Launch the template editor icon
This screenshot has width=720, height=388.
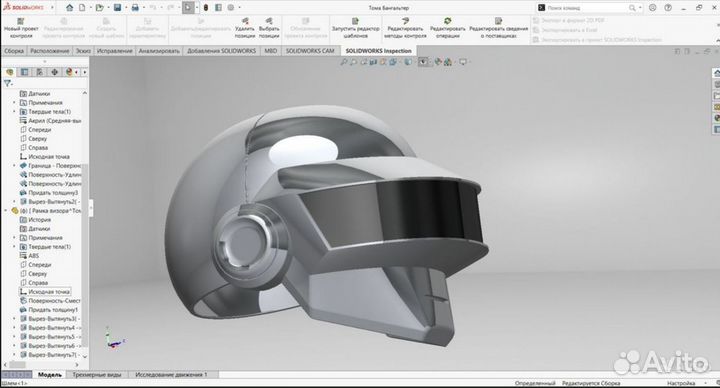[x=355, y=21]
